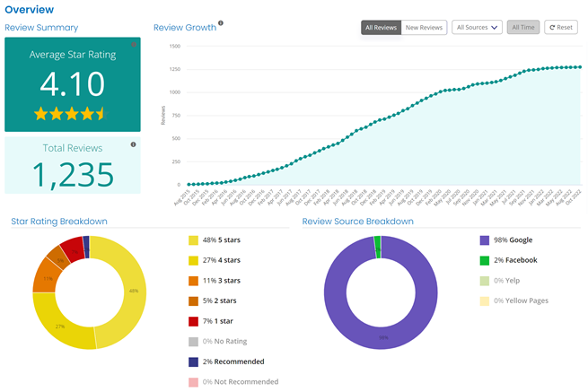Toggle the All Time filter button
This screenshot has height=392, width=588.
pos(522,28)
